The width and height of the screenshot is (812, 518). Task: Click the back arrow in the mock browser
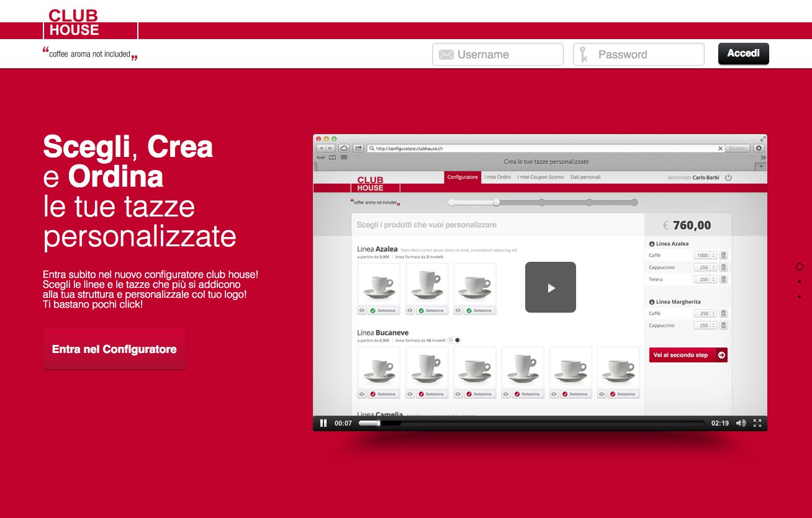point(321,148)
